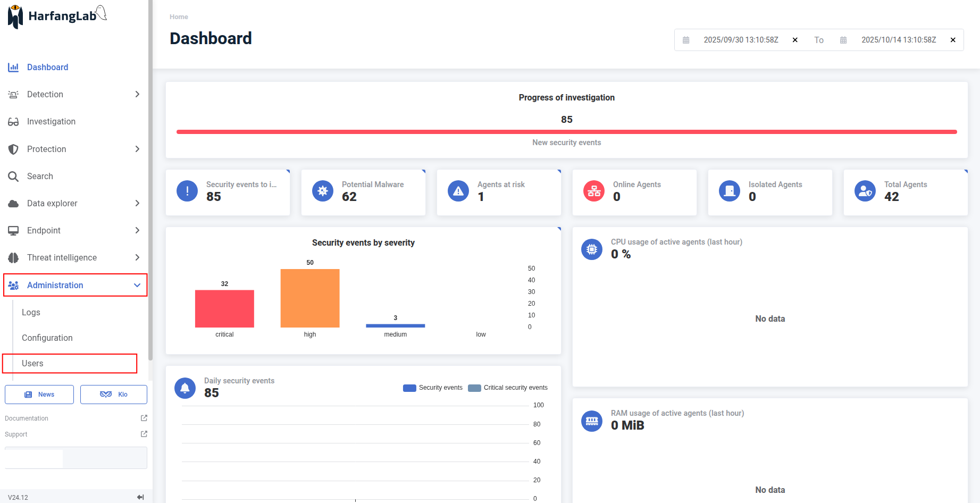The image size is (980, 503).
Task: Toggle Security events legend series
Action: coord(433,388)
